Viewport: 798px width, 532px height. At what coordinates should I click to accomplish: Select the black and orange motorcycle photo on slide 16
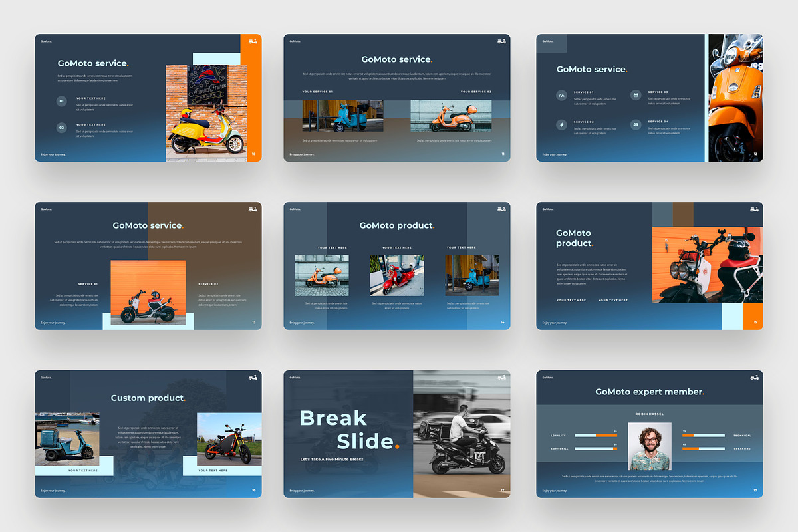[229, 439]
